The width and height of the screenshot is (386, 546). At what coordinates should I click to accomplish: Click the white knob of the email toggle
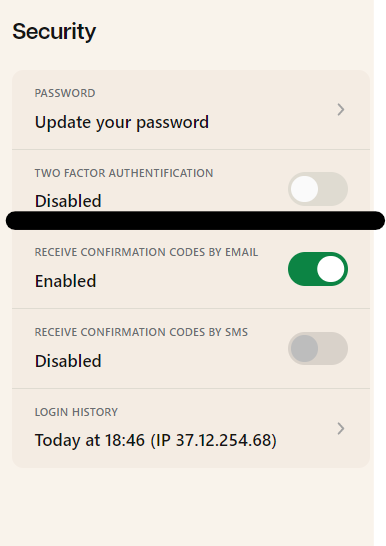coord(331,269)
